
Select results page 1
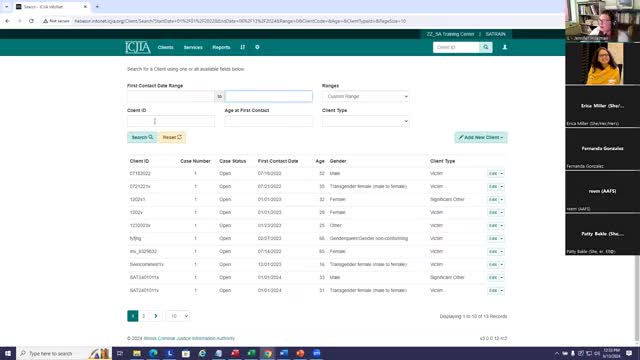tap(133, 316)
